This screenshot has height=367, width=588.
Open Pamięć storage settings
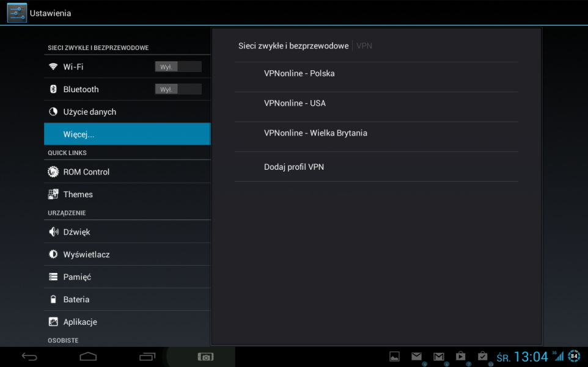[x=127, y=277]
